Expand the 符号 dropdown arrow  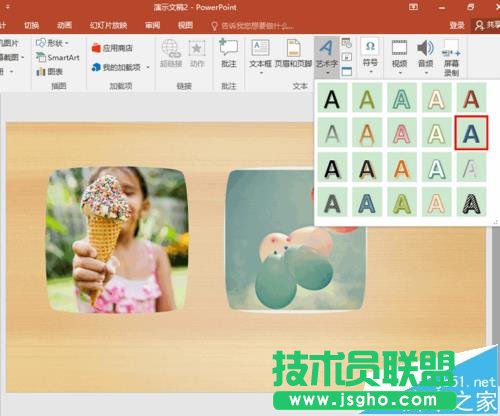point(370,72)
